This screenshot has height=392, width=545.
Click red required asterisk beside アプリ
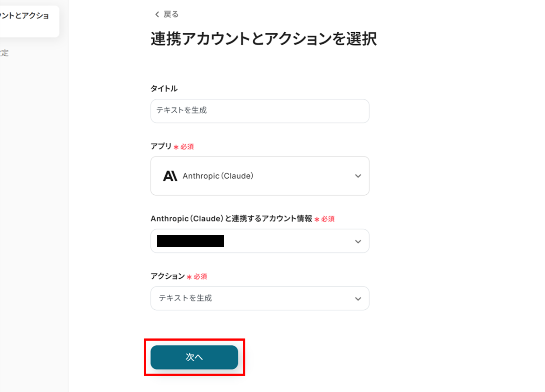176,147
